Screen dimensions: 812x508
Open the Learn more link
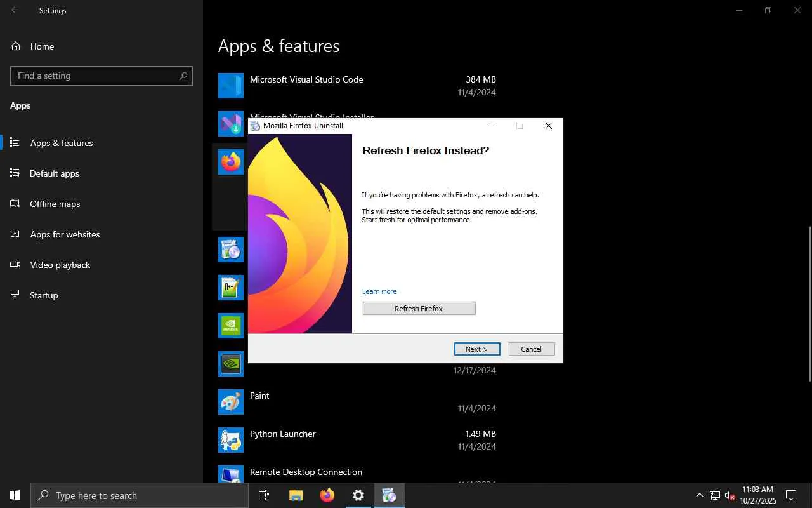379,291
